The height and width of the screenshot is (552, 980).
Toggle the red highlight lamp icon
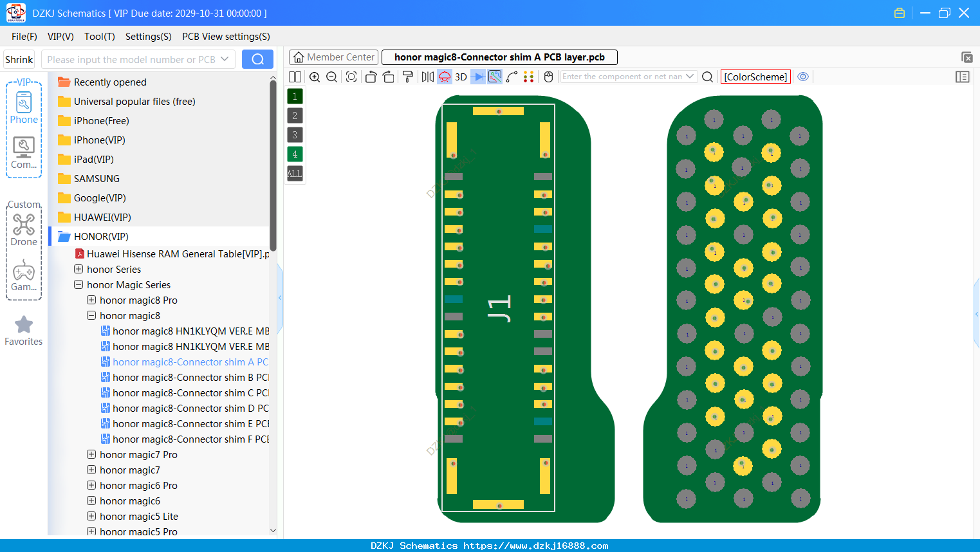pyautogui.click(x=445, y=77)
